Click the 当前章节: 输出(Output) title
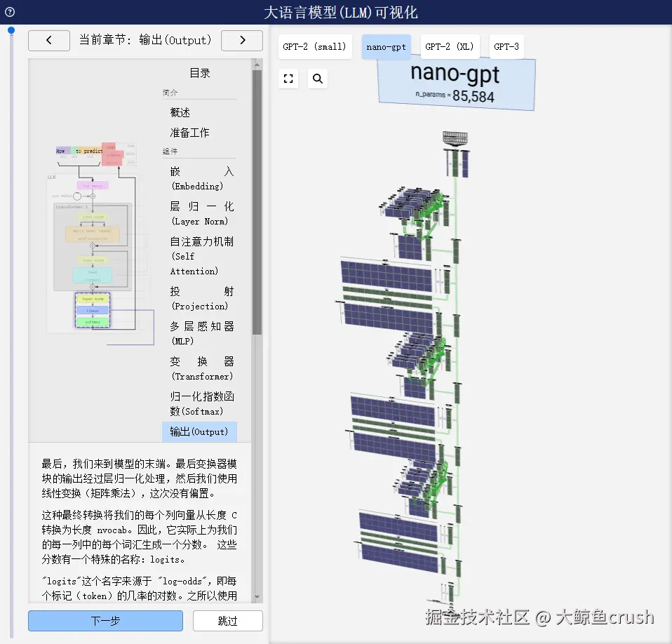672x644 pixels. (145, 40)
